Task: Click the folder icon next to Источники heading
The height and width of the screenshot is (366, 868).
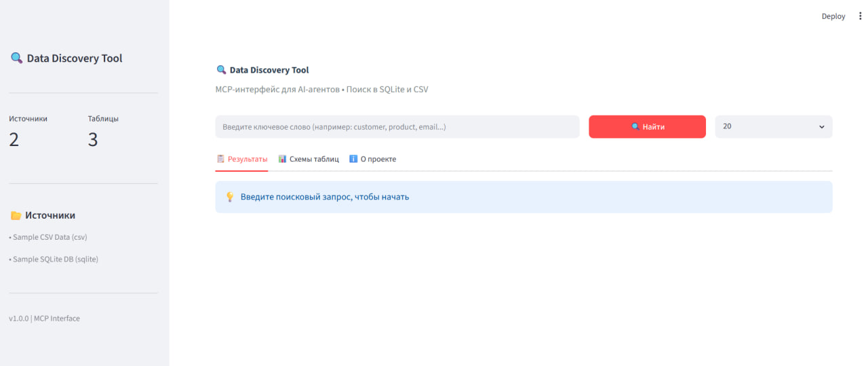Action: (16, 215)
